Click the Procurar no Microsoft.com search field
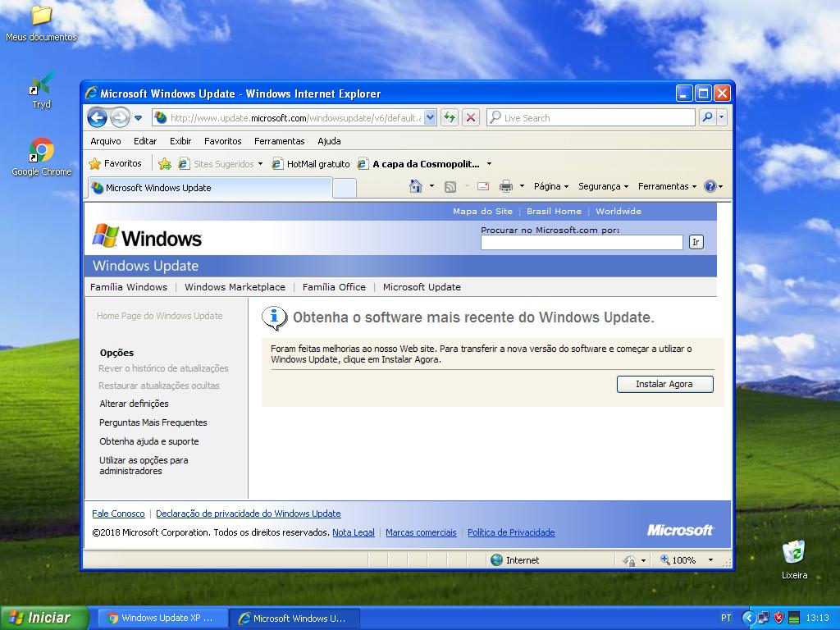 [582, 242]
